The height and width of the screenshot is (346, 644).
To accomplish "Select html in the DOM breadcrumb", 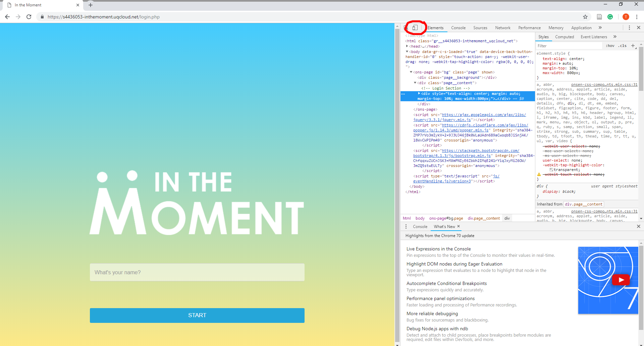I will tap(407, 218).
